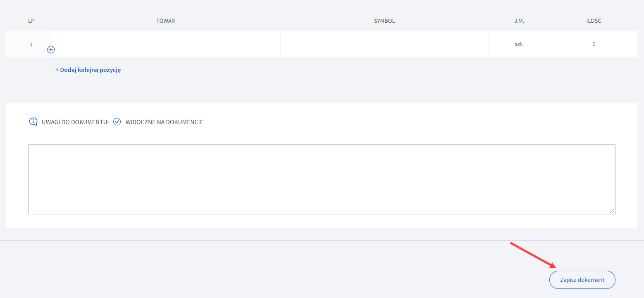Image resolution: width=644 pixels, height=298 pixels.
Task: Click the TOWAR column header
Action: click(165, 21)
